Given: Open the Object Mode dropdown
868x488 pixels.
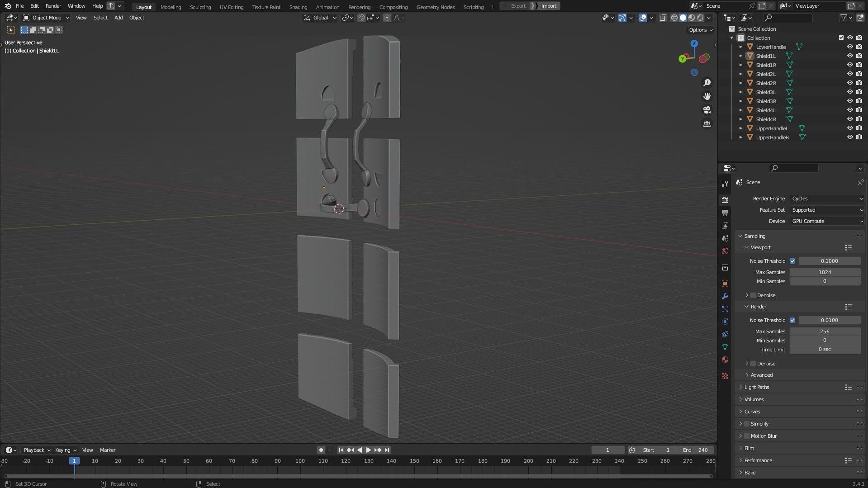Looking at the screenshot, I should (x=46, y=18).
